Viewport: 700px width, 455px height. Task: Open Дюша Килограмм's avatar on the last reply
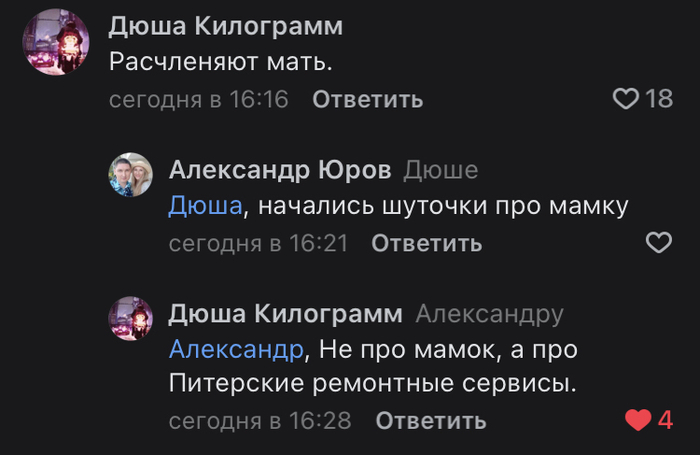click(x=130, y=318)
